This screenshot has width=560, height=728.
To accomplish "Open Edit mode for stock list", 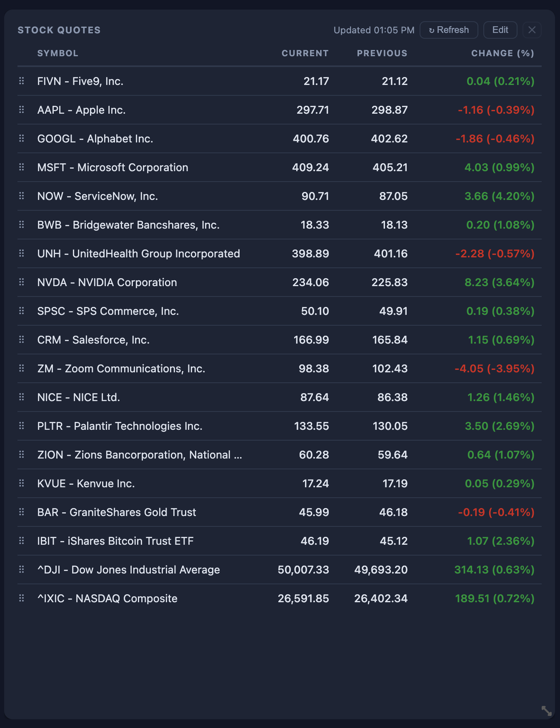I will pos(500,30).
